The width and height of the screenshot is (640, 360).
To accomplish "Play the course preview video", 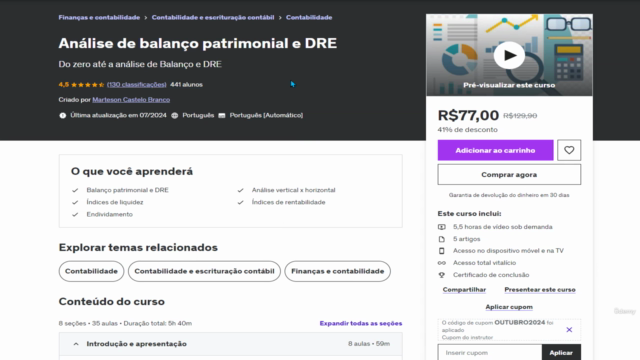I will [509, 55].
